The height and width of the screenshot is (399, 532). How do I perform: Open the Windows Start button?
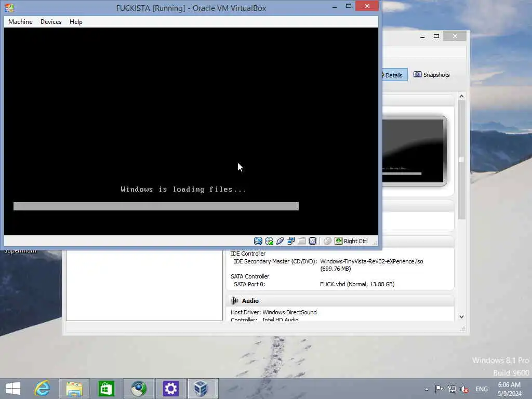pyautogui.click(x=13, y=389)
